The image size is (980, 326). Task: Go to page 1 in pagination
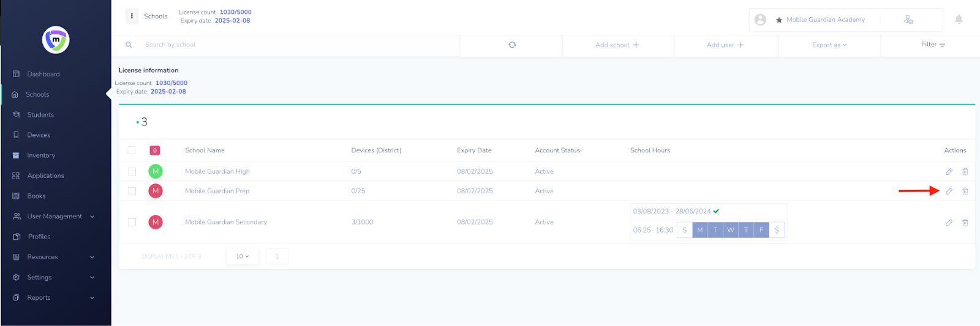click(277, 256)
